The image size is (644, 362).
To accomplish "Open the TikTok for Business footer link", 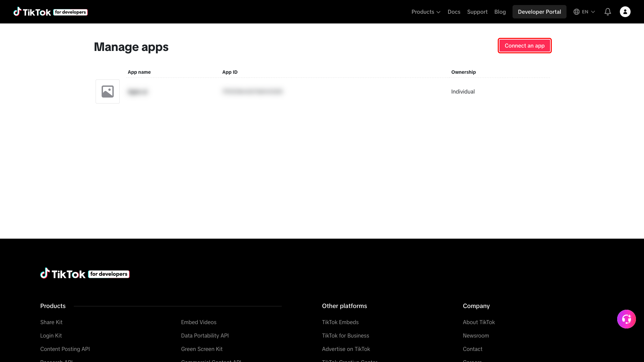I will pyautogui.click(x=345, y=336).
